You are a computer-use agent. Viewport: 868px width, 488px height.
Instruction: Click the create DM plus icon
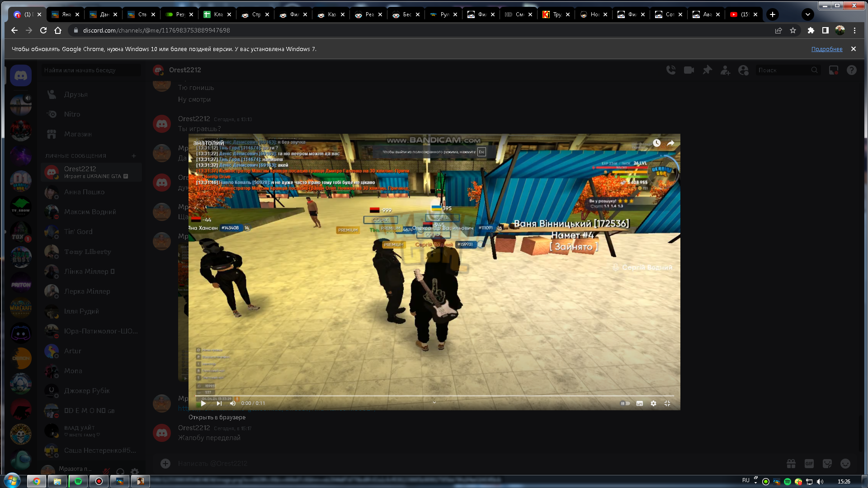134,156
